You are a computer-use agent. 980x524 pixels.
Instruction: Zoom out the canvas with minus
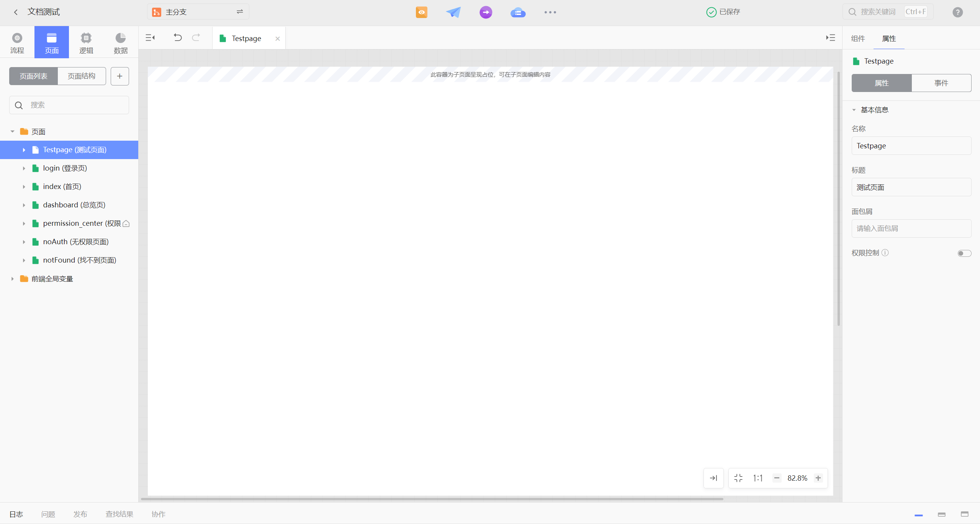coord(777,478)
